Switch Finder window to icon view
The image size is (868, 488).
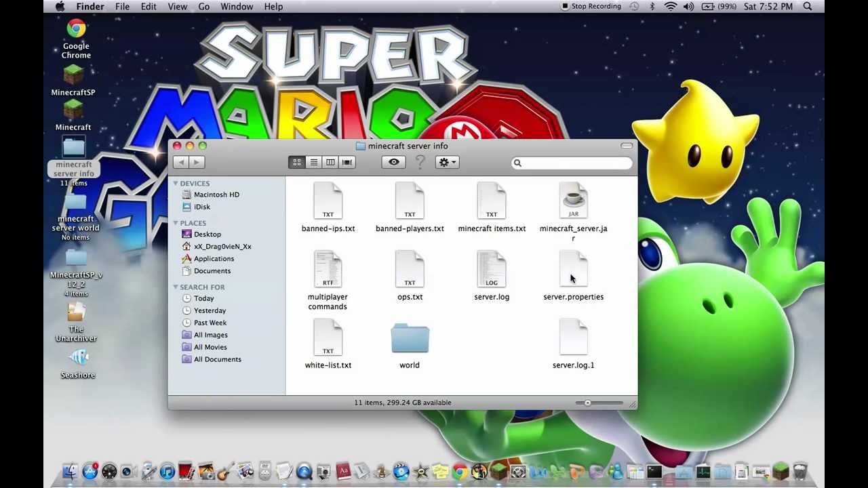point(297,162)
